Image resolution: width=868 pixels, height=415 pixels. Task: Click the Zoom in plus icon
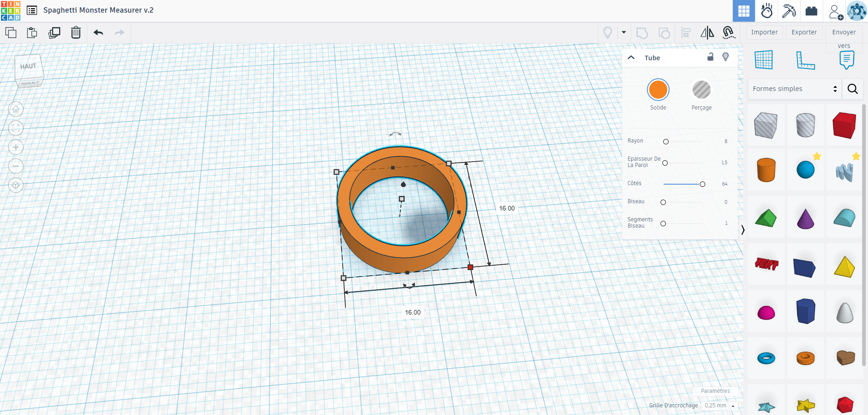point(16,147)
